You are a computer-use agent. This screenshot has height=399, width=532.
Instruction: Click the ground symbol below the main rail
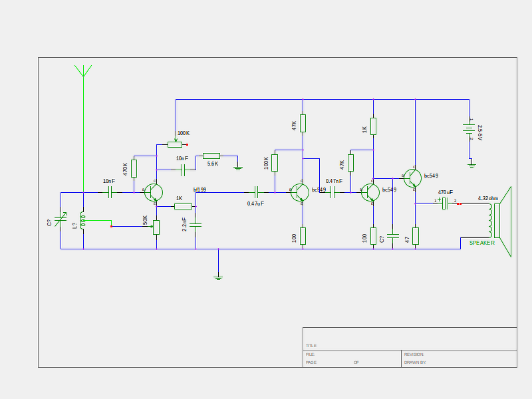[x=218, y=278]
